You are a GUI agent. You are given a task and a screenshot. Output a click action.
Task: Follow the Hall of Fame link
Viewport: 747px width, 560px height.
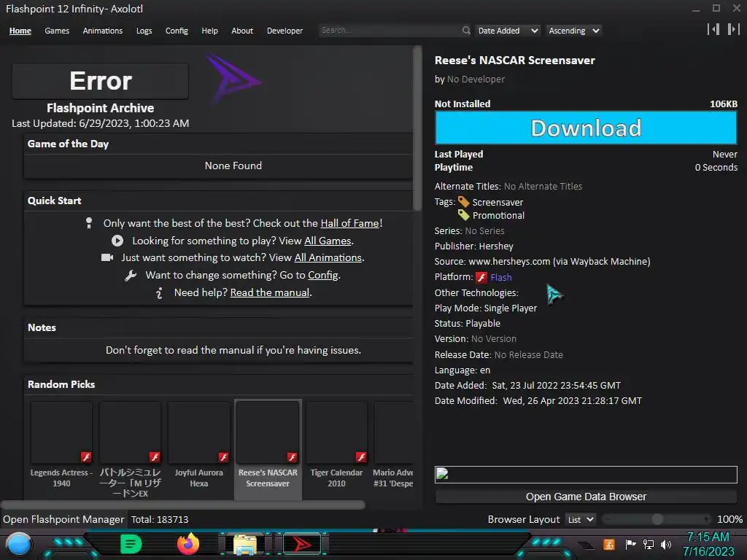point(349,223)
